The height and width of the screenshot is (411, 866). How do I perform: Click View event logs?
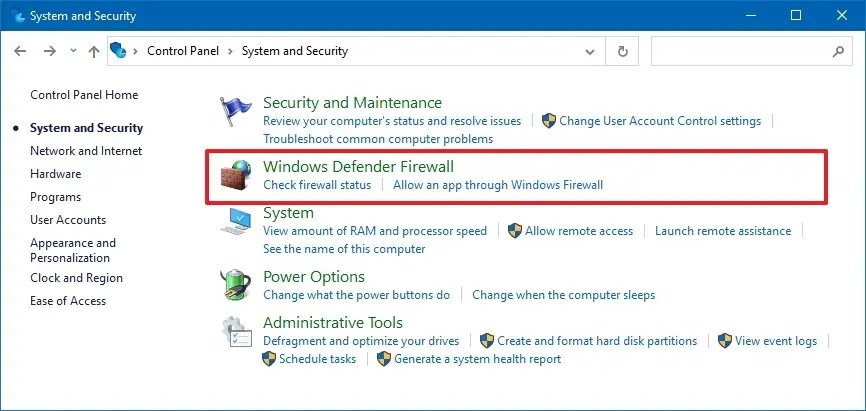775,341
